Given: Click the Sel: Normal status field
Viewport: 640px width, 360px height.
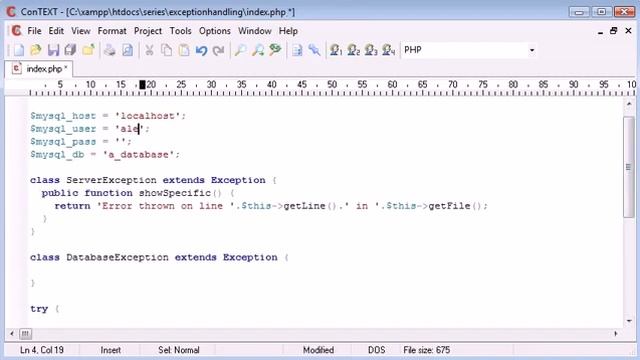Looking at the screenshot, I should (179, 350).
